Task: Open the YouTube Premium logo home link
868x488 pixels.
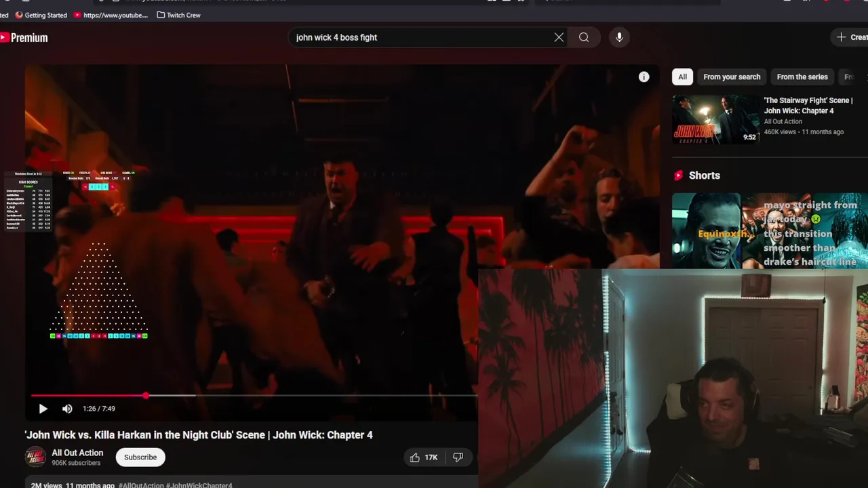Action: click(x=24, y=38)
